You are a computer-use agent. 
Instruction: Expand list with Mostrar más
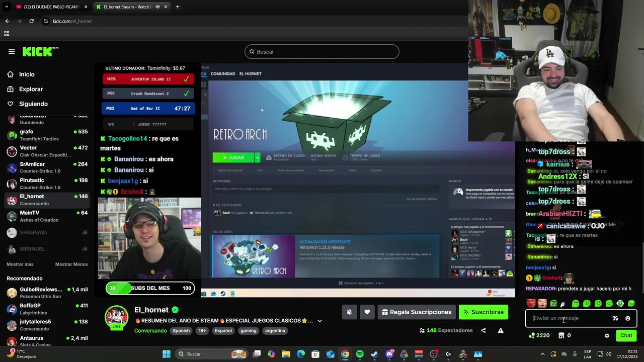(x=20, y=264)
